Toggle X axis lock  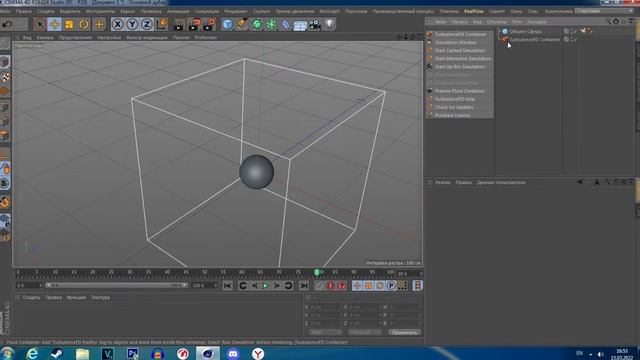click(x=118, y=24)
